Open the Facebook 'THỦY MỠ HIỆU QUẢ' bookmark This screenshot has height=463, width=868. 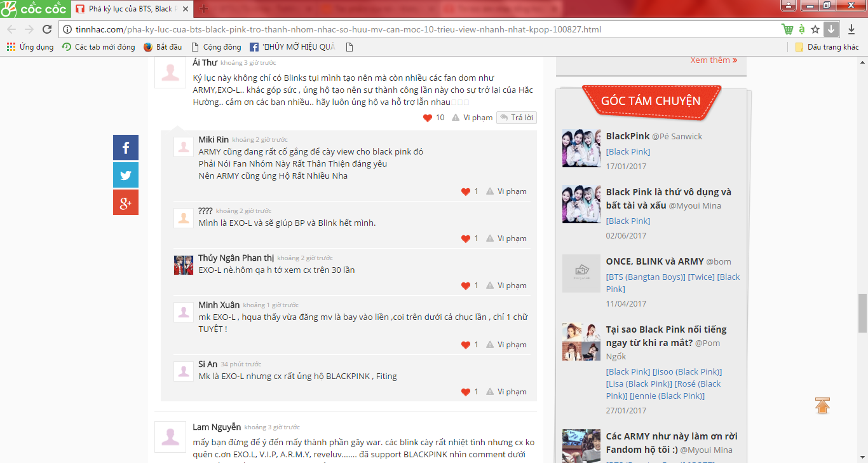(292, 47)
